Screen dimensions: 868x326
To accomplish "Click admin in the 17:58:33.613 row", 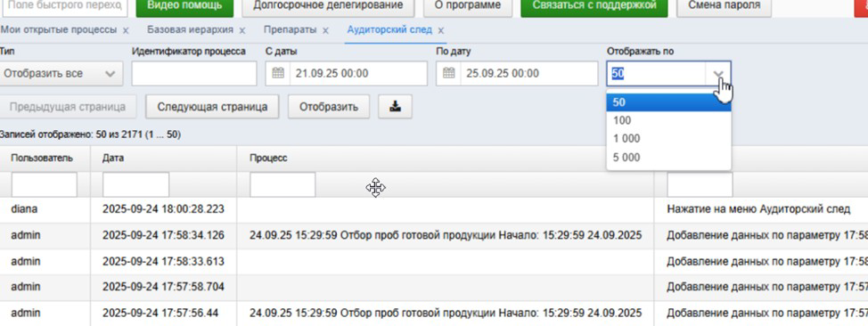I will (x=26, y=261).
